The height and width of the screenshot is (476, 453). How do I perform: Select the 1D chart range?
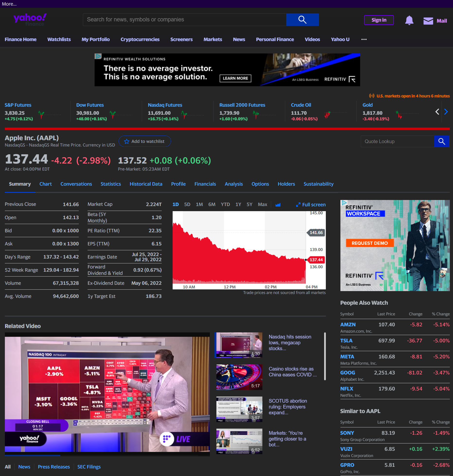[176, 205]
